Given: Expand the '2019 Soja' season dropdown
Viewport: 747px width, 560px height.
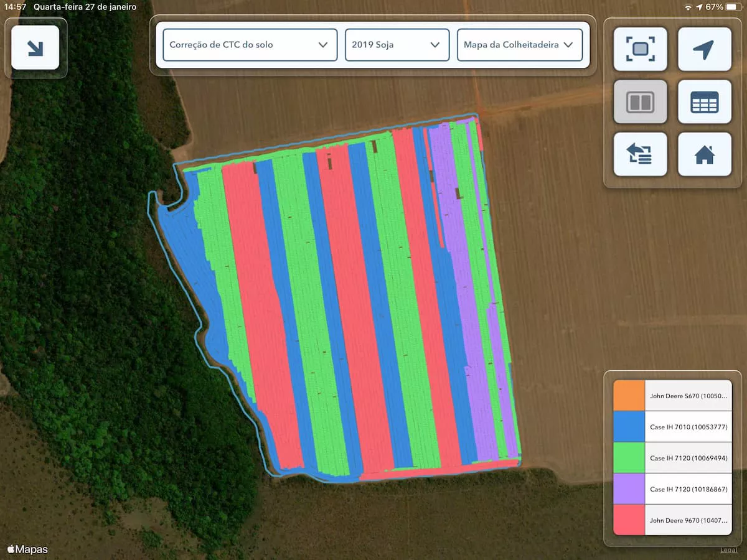Looking at the screenshot, I should 397,45.
